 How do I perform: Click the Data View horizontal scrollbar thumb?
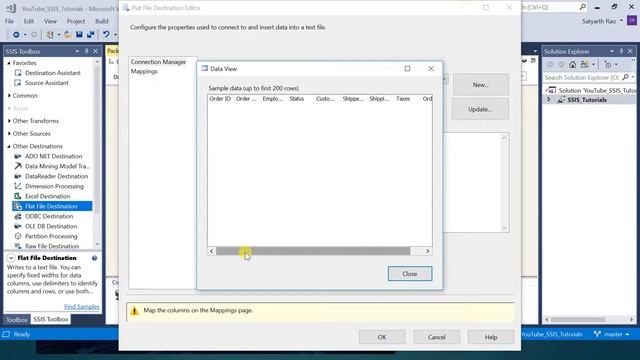click(313, 251)
